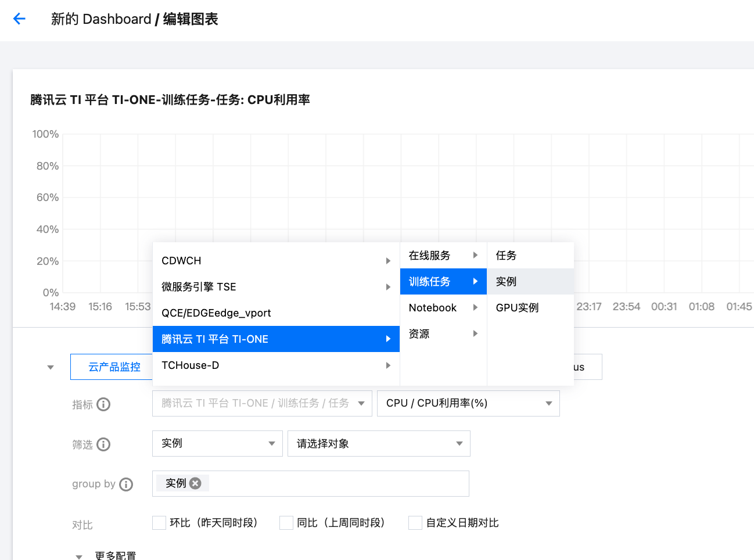The image size is (754, 560).
Task: Select 微服务引擎 TSE in the menu
Action: 199,287
